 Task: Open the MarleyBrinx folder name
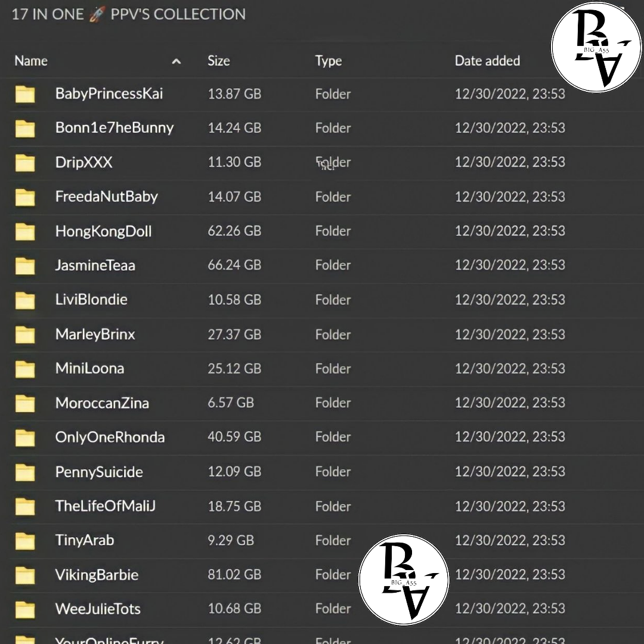pos(95,335)
